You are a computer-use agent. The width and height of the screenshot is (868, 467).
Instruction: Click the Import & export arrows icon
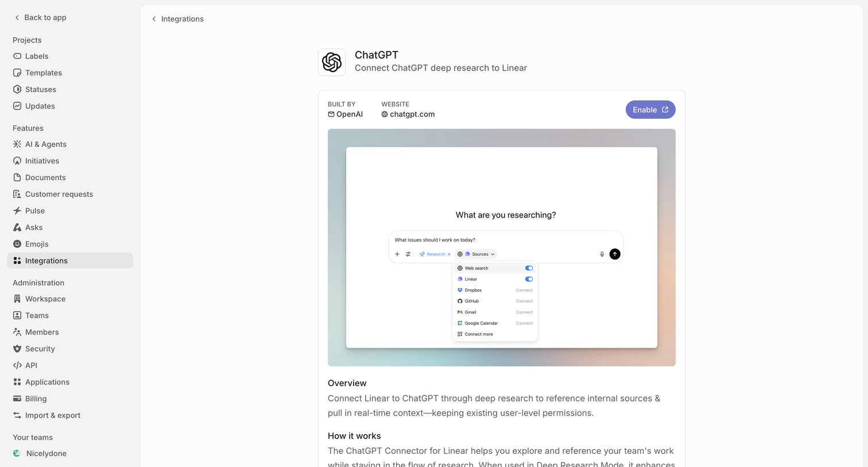(x=17, y=415)
